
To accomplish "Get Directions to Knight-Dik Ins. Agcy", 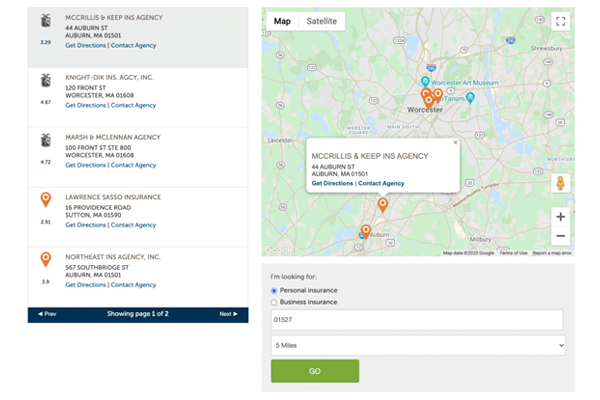I will 86,105.
